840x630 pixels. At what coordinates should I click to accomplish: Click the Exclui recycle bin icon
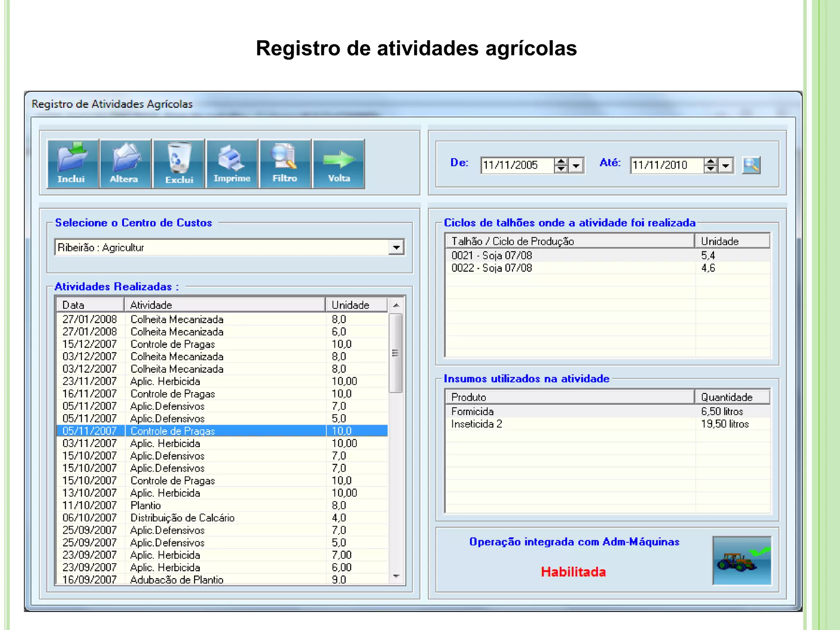pos(179,164)
